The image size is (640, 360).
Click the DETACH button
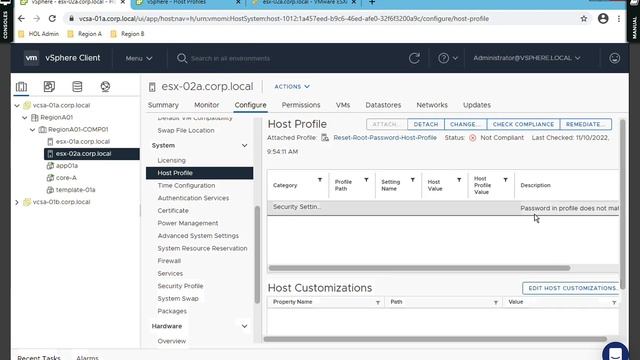426,124
